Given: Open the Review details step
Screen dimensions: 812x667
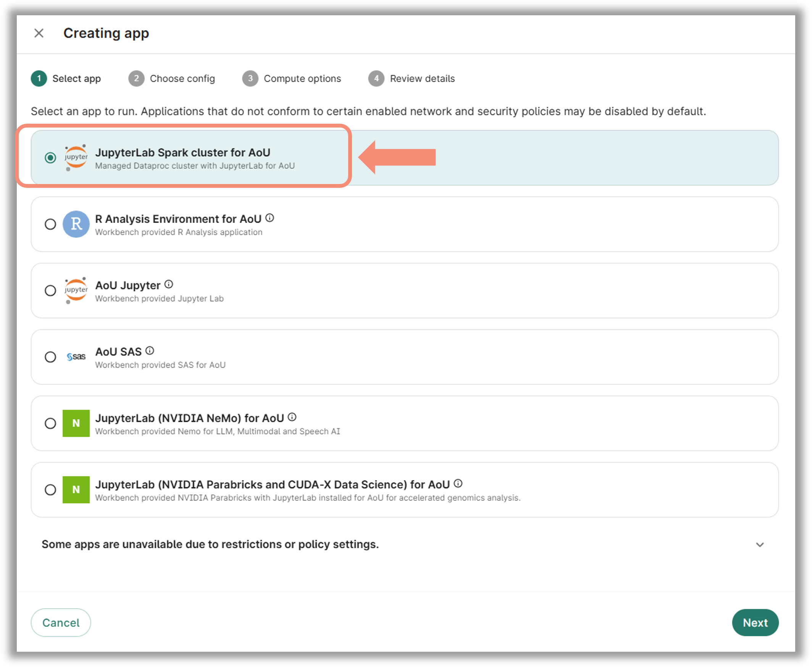Looking at the screenshot, I should (412, 78).
